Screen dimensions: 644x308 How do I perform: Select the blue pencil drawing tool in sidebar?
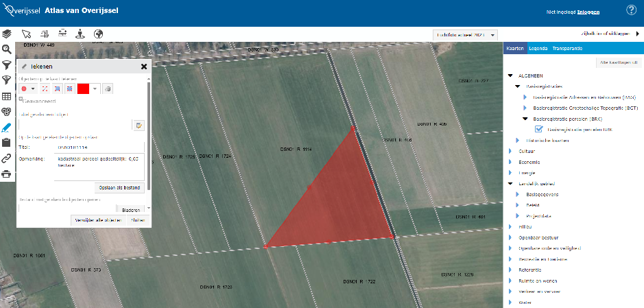pos(7,128)
